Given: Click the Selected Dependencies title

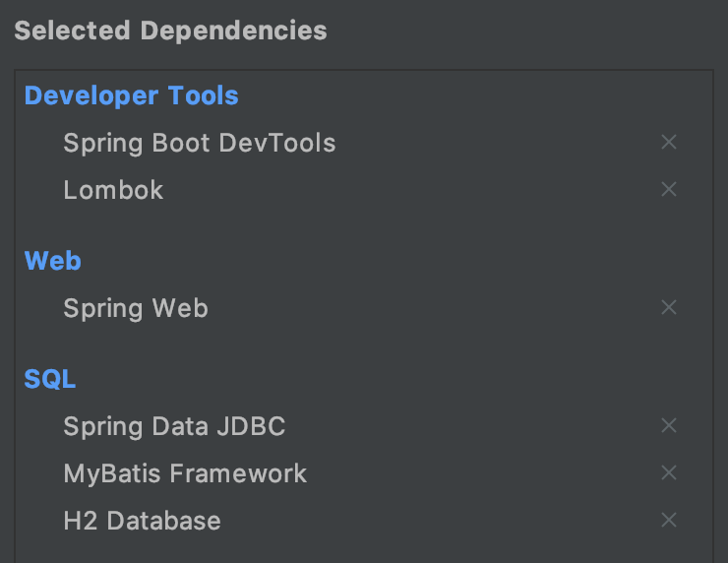Looking at the screenshot, I should (170, 31).
